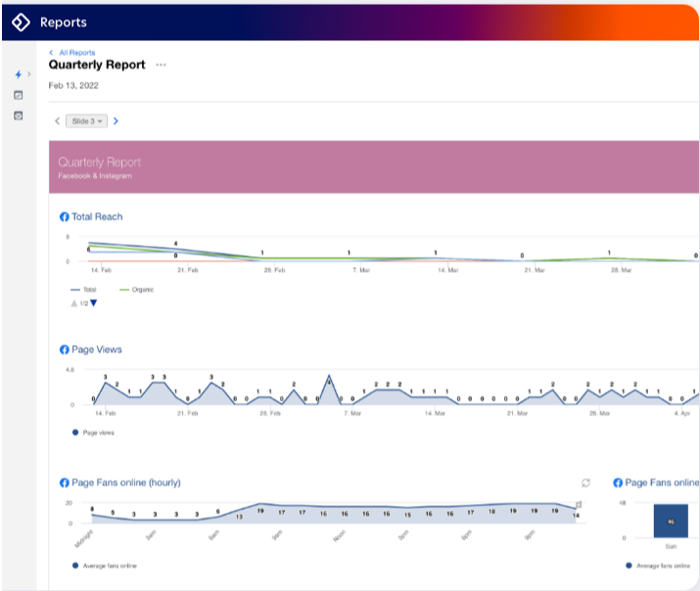Show next legend page down arrow
The height and width of the screenshot is (591, 700).
coord(94,303)
